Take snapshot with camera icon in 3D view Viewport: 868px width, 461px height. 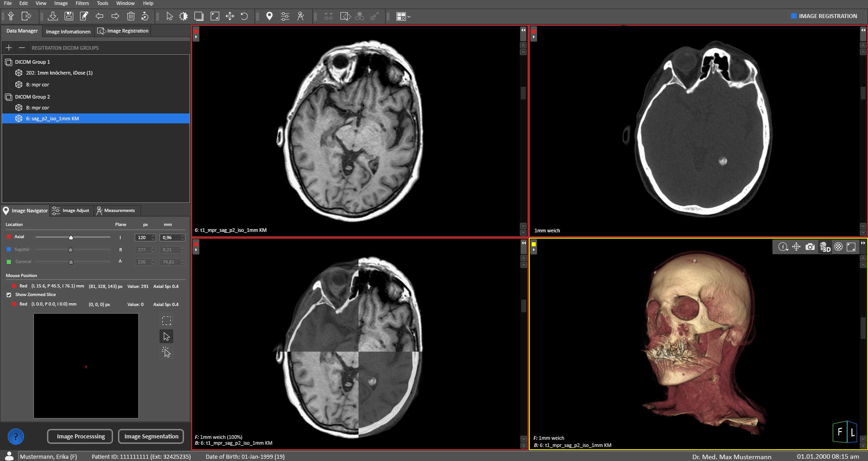(810, 247)
